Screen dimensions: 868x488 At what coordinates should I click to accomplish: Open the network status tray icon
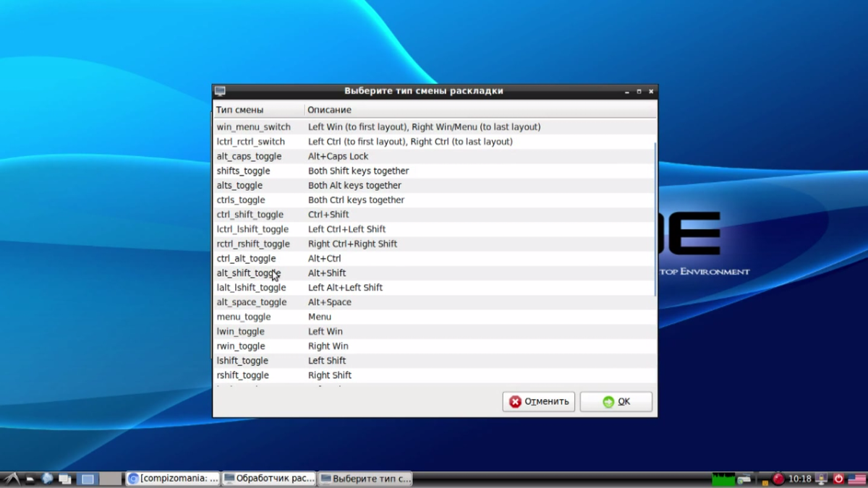pos(744,479)
